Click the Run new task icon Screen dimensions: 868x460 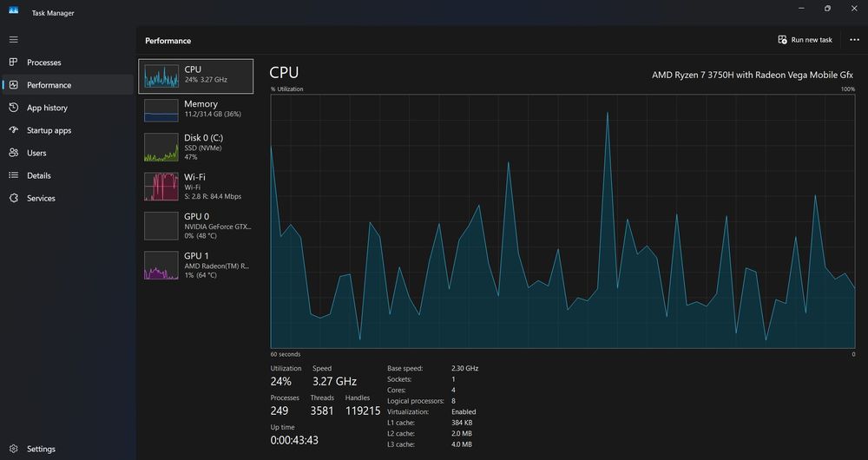tap(782, 40)
